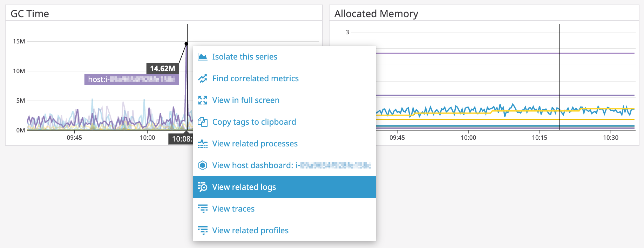Click the View traces flame icon
644x248 pixels.
tap(203, 208)
